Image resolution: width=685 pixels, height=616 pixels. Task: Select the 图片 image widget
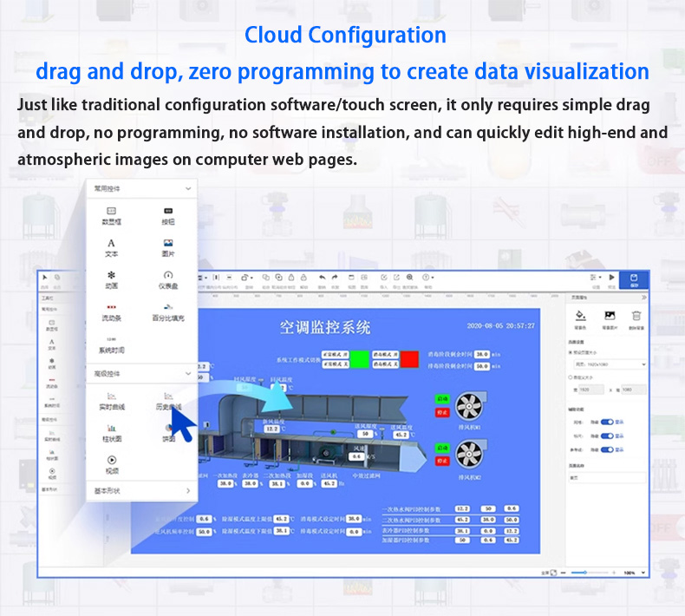[167, 248]
